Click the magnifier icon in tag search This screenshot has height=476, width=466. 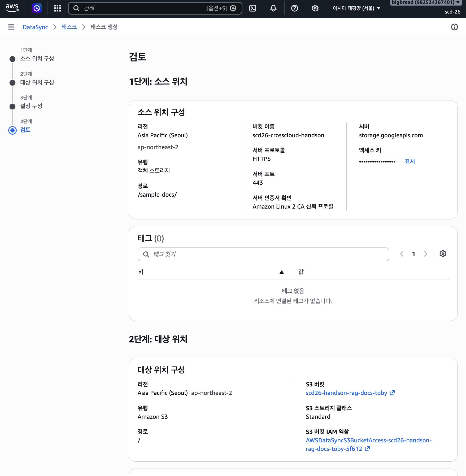tap(146, 254)
